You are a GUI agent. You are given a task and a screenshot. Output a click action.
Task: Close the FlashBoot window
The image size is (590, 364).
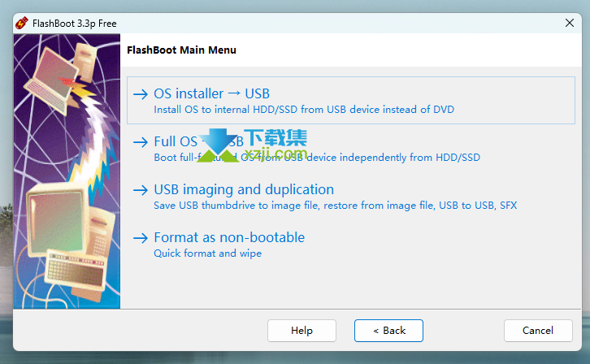570,23
